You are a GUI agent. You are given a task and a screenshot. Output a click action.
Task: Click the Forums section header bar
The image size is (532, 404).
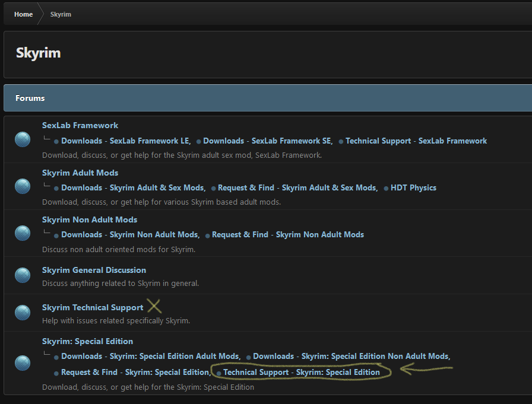[x=268, y=98]
